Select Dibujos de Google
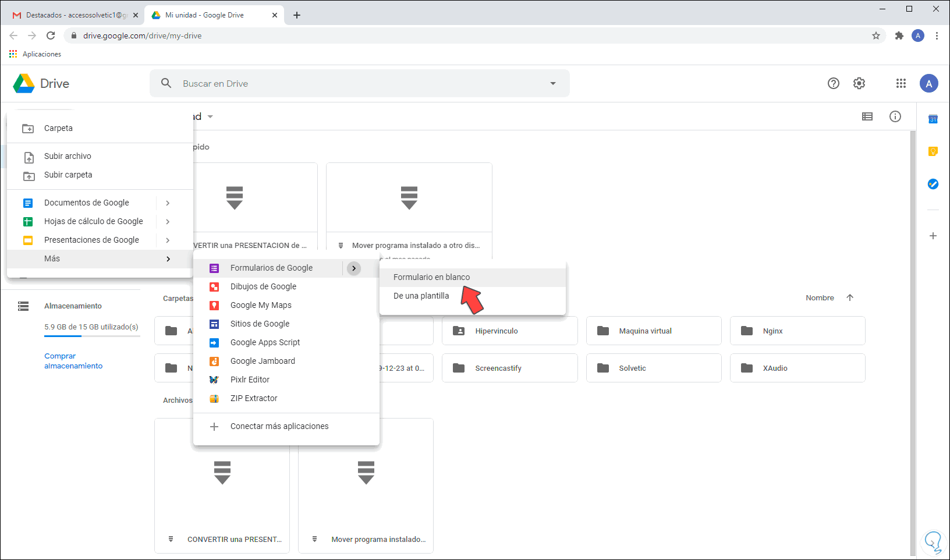 point(286,286)
